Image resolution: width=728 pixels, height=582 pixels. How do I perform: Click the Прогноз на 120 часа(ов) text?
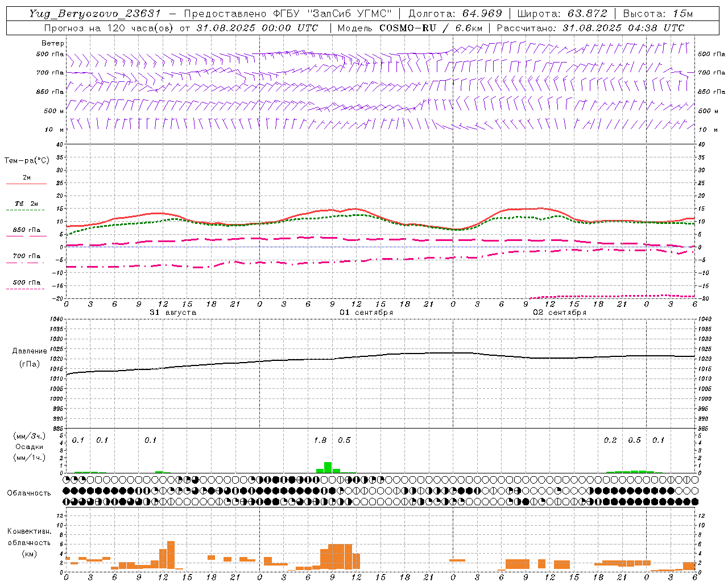[108, 28]
